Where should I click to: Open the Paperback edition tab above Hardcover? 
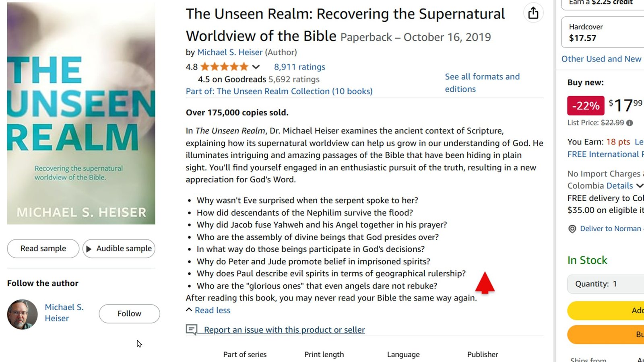(x=602, y=3)
